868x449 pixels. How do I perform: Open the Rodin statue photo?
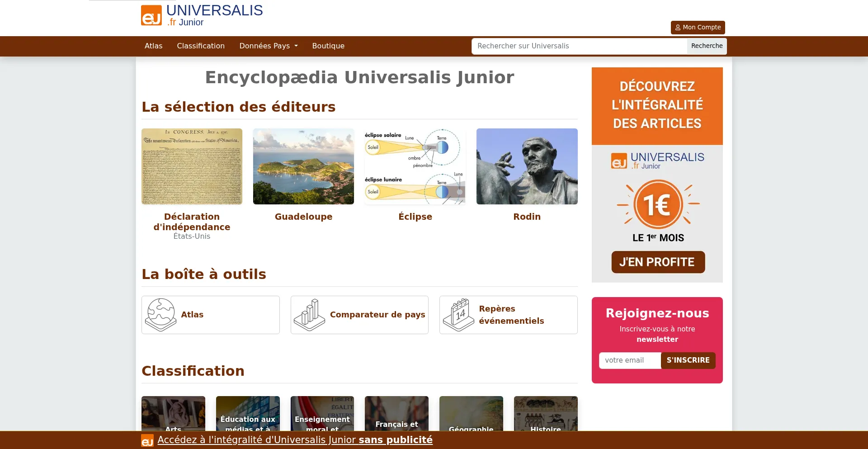(x=527, y=166)
